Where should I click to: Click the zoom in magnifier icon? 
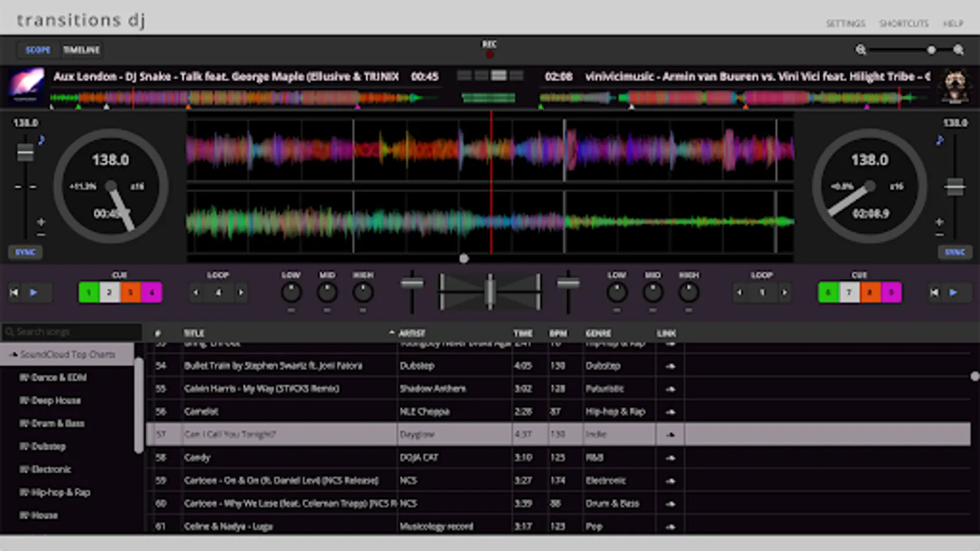[959, 50]
